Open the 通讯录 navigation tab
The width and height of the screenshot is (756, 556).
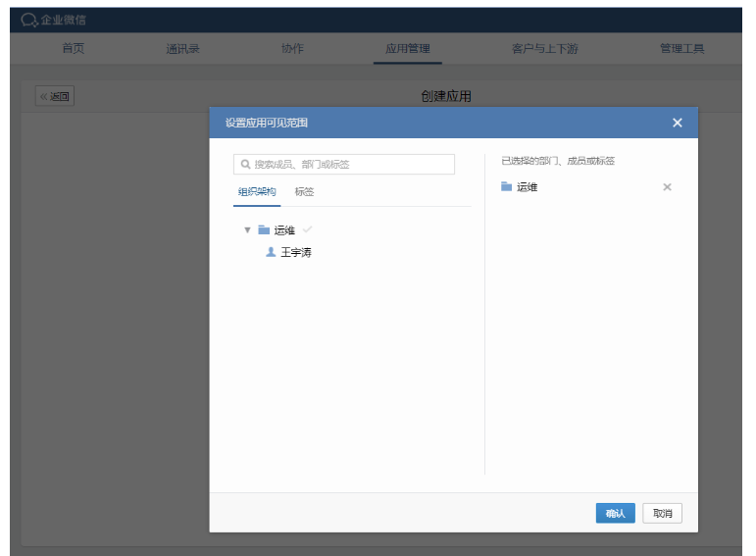[182, 48]
